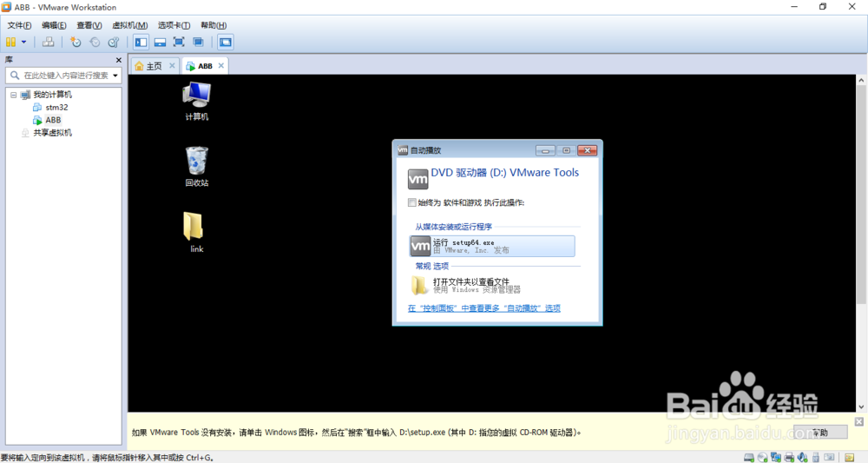Close the 库 library panel

click(x=118, y=60)
